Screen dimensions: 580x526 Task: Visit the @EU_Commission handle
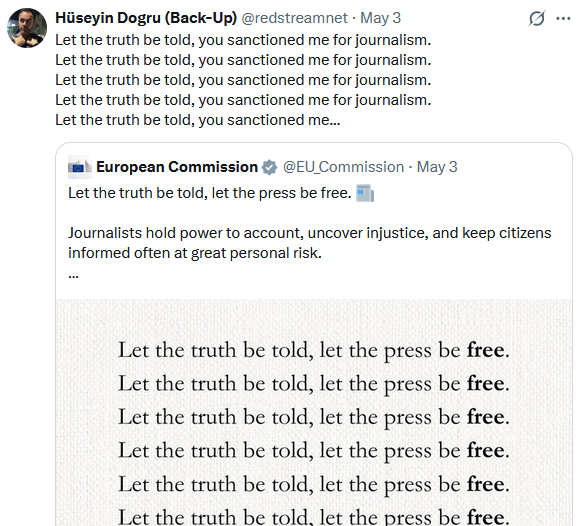click(x=343, y=167)
